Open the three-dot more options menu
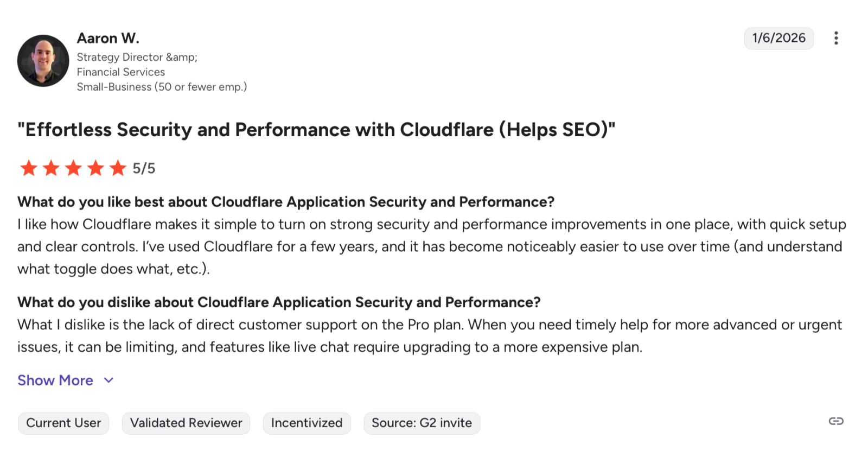The height and width of the screenshot is (457, 868). click(x=836, y=38)
